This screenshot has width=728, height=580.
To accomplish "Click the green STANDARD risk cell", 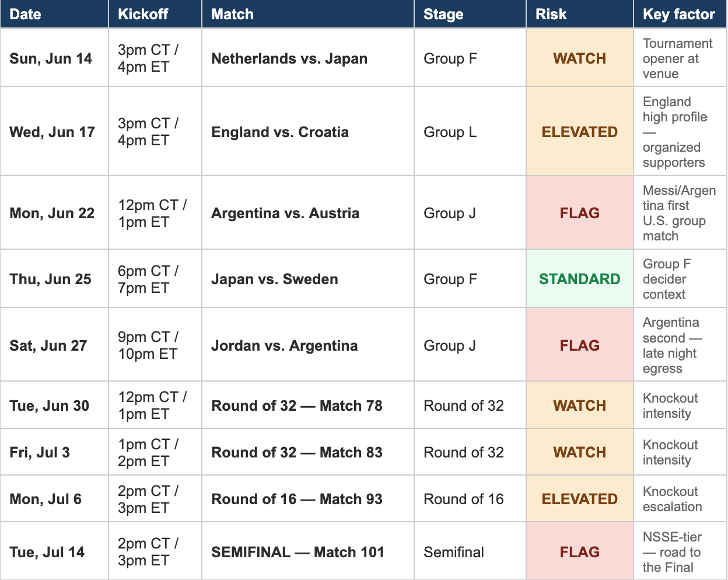I will coord(580,279).
